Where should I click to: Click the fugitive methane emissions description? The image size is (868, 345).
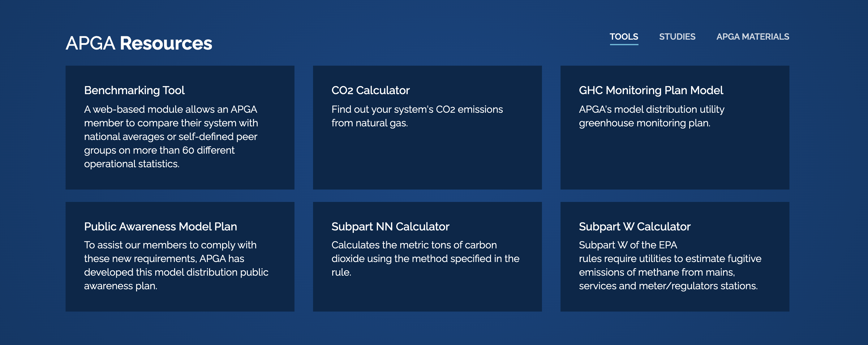coord(670,265)
